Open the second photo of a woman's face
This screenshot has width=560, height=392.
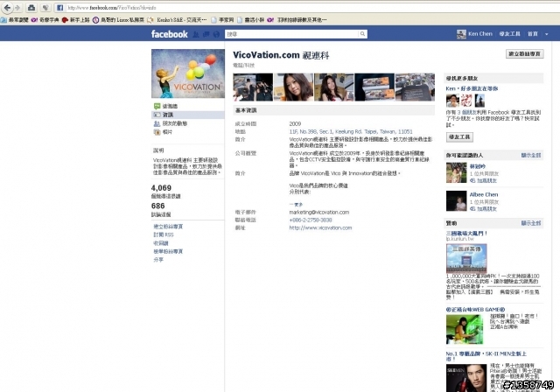(293, 87)
